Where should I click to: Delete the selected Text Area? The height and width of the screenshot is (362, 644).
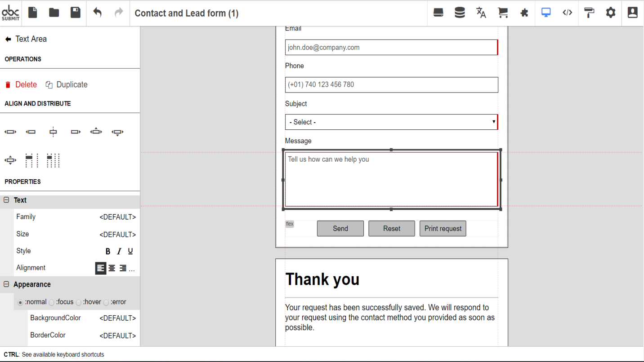[21, 84]
